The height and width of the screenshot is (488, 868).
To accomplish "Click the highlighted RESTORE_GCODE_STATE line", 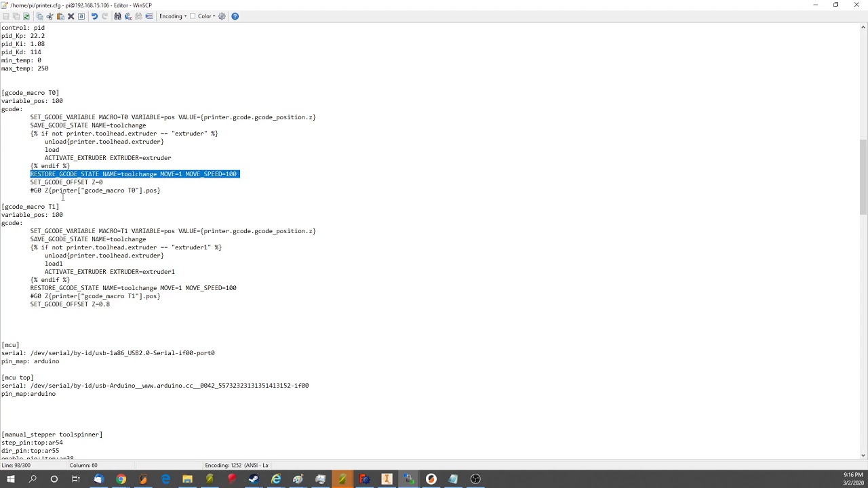I will coord(134,174).
